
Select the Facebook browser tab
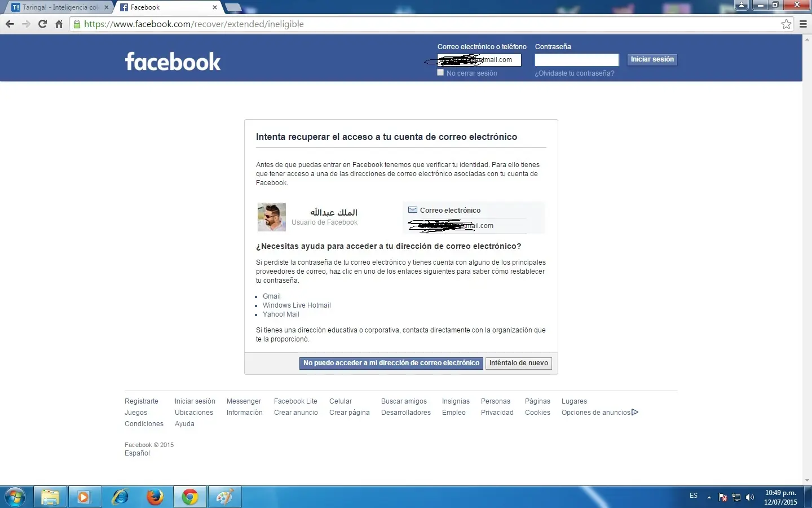click(168, 7)
